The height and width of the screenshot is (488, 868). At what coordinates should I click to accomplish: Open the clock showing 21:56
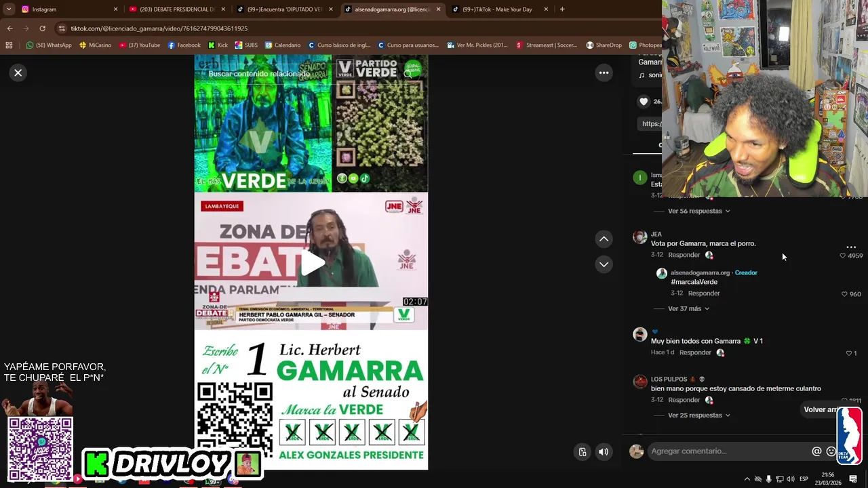pos(828,479)
